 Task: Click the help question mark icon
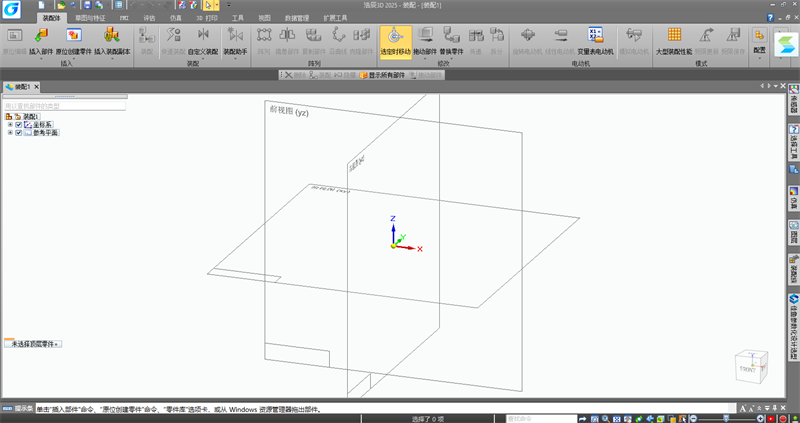770,18
